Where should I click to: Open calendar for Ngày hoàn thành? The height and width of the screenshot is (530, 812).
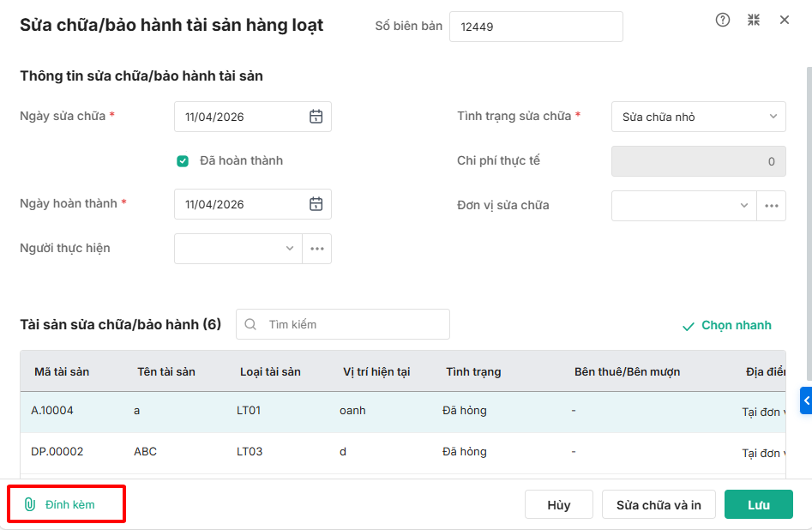point(316,204)
